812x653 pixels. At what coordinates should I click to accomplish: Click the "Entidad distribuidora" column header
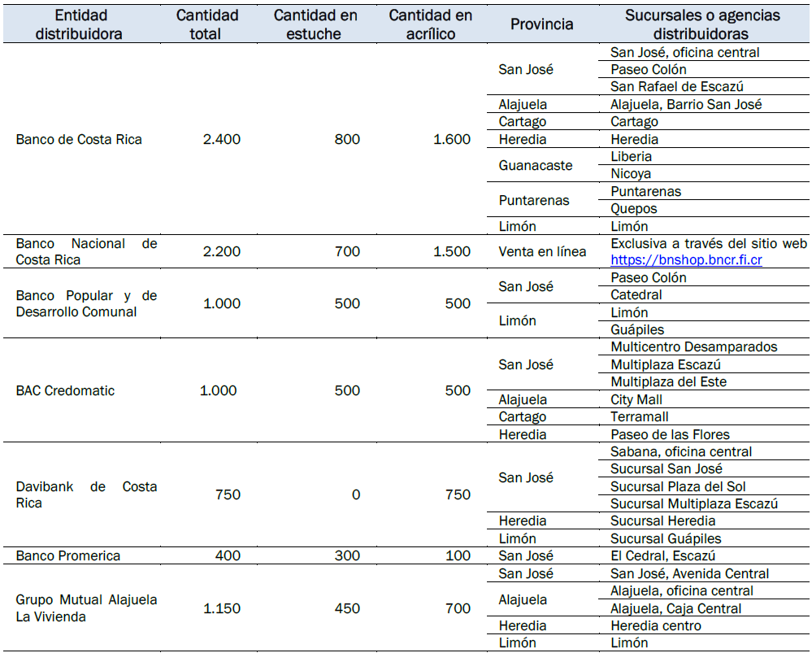pyautogui.click(x=79, y=24)
